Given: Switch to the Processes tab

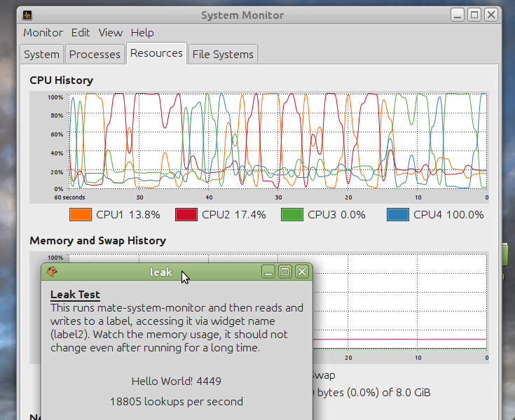Looking at the screenshot, I should tap(95, 54).
